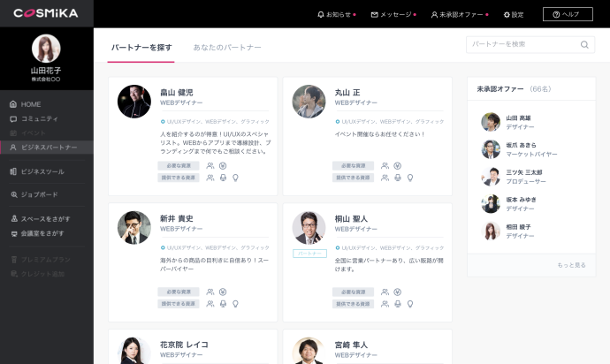Focus the パートナーを検索 search field

click(523, 44)
